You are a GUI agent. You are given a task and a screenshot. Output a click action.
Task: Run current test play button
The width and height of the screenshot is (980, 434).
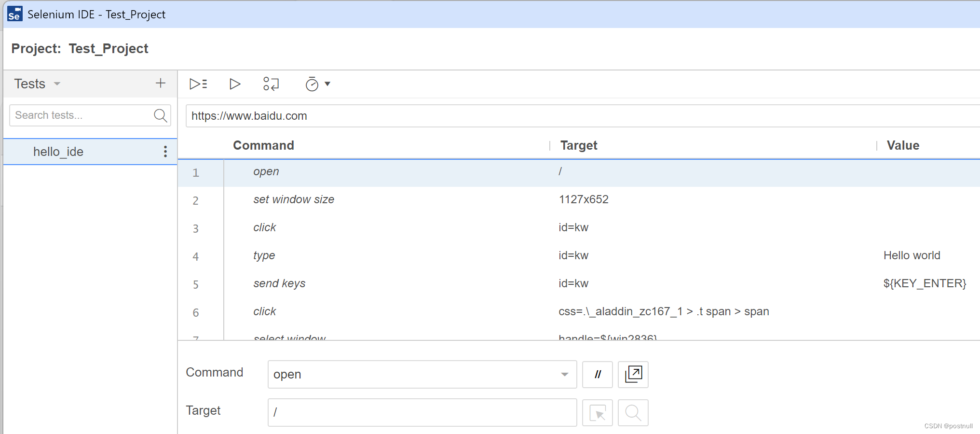(x=235, y=84)
